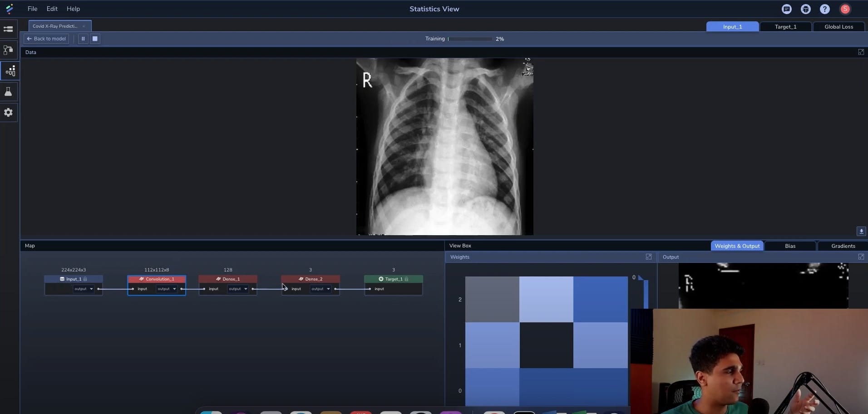Open the user profile avatar
Screen dimensions: 868x414
(x=845, y=9)
